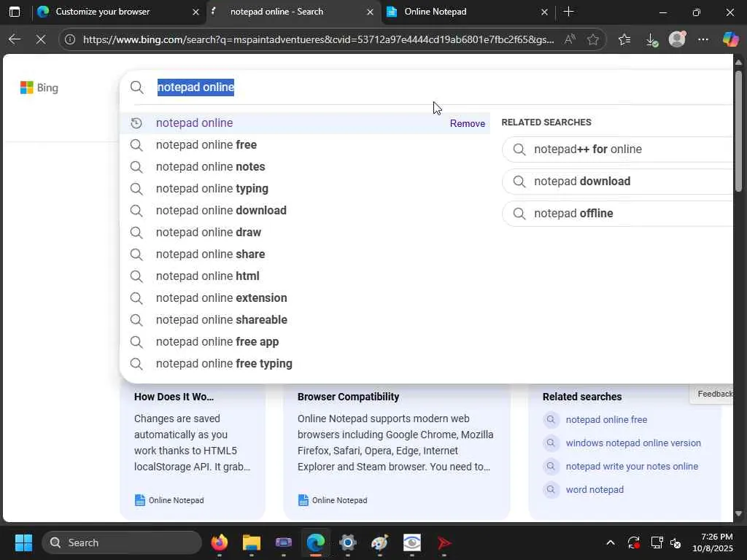747x560 pixels.
Task: Open windows notepad online version link
Action: click(x=633, y=443)
